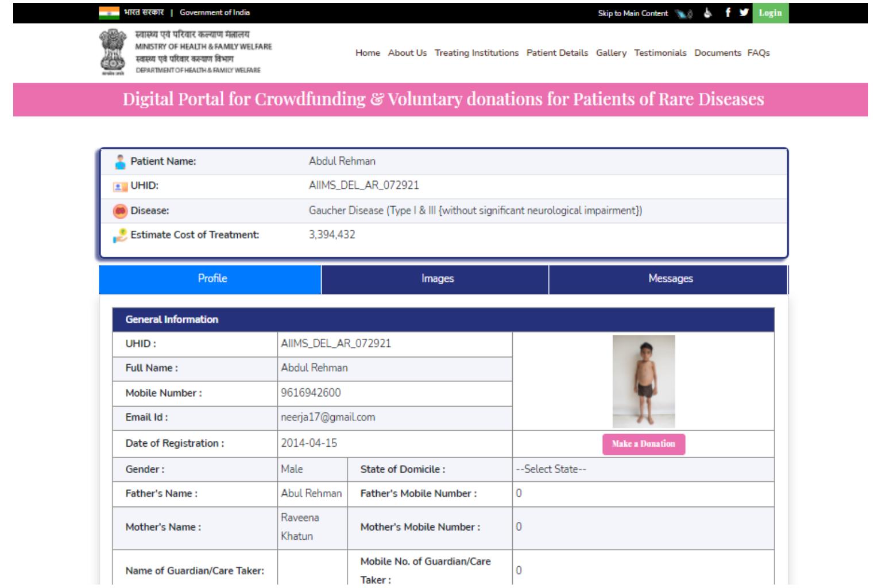Click the UHID card icon
Viewport: 882px width, 588px height.
(x=120, y=187)
